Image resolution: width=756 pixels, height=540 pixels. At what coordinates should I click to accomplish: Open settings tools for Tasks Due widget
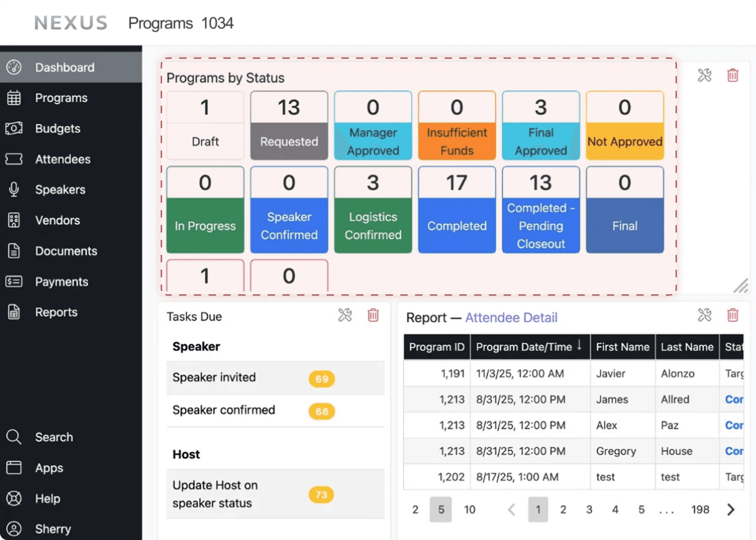(345, 315)
